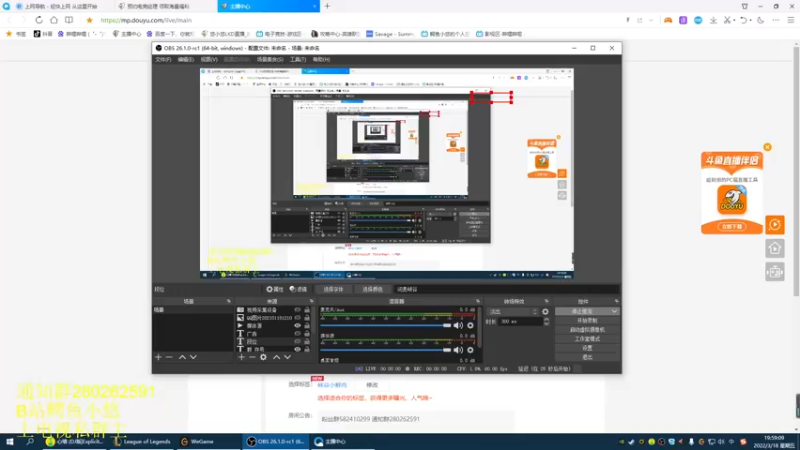Screen dimensions: 800x450
Task: Bookmark this page with the star icon
Action: 89,20
